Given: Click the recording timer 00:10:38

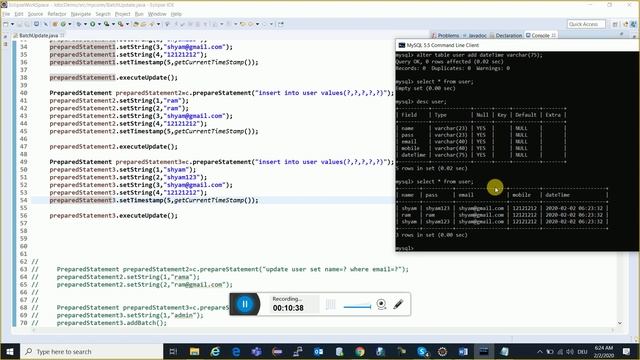Looking at the screenshot, I should (288, 308).
